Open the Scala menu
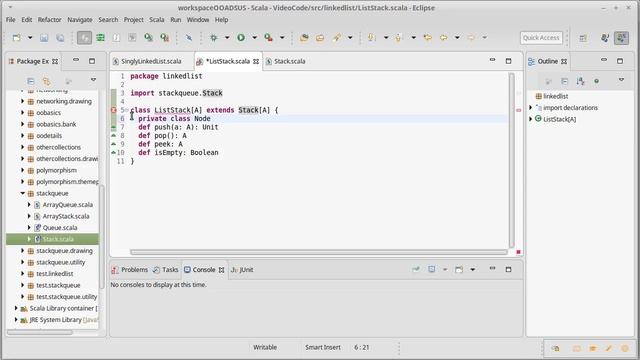This screenshot has height=360, width=640. (x=157, y=20)
